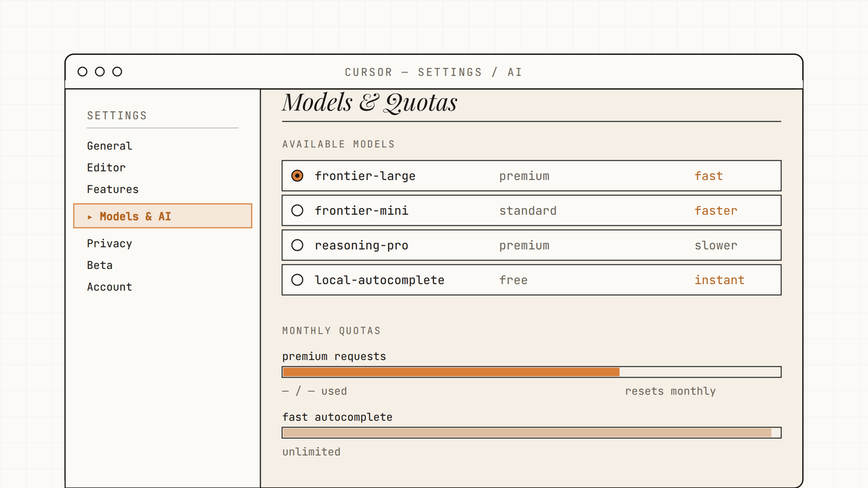Viewport: 868px width, 488px height.
Task: Click the 'faster' speed label
Action: click(716, 210)
